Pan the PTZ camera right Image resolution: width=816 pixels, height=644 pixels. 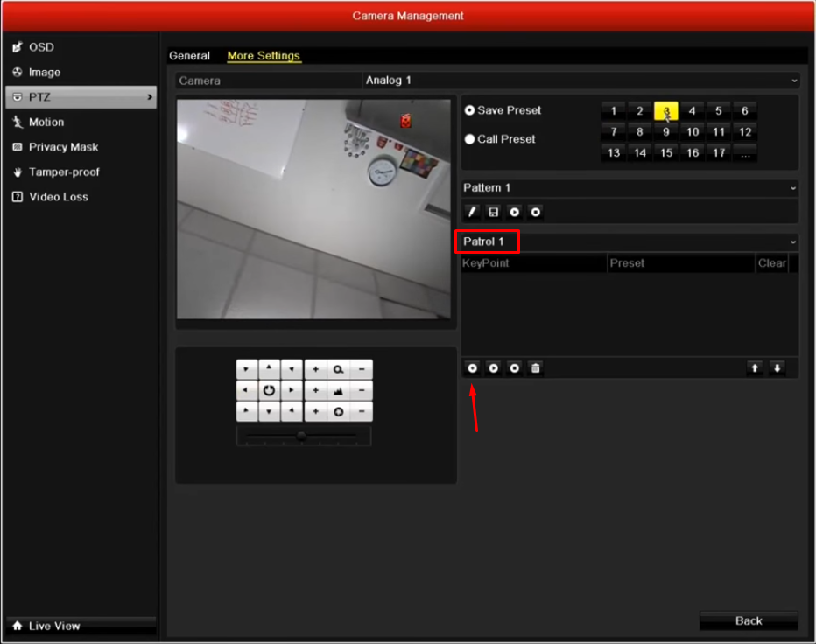pyautogui.click(x=292, y=390)
